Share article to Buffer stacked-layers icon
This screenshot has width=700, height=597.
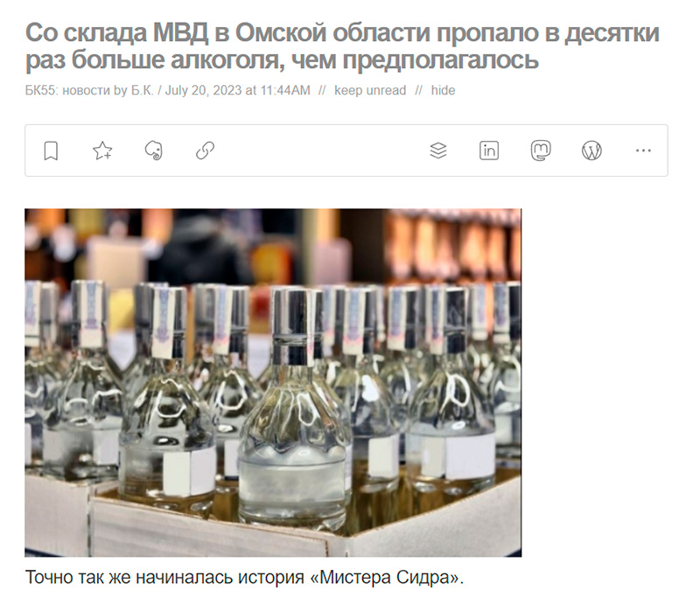coord(438,151)
